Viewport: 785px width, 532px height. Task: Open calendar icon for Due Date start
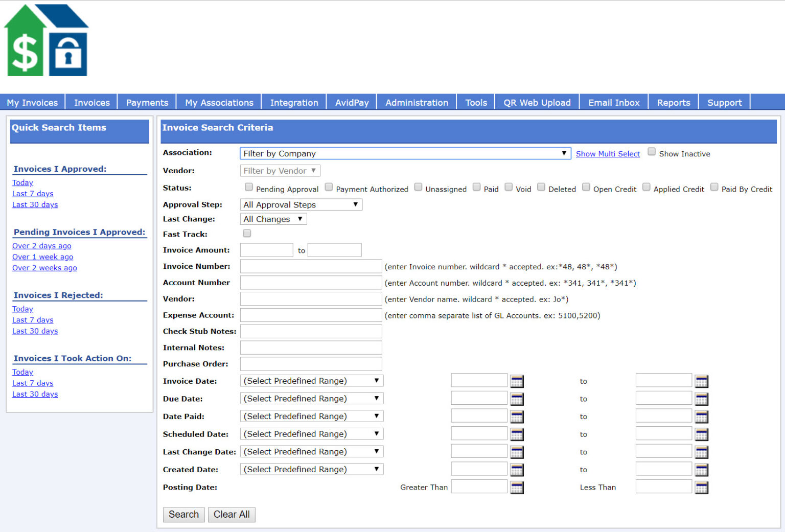click(517, 399)
